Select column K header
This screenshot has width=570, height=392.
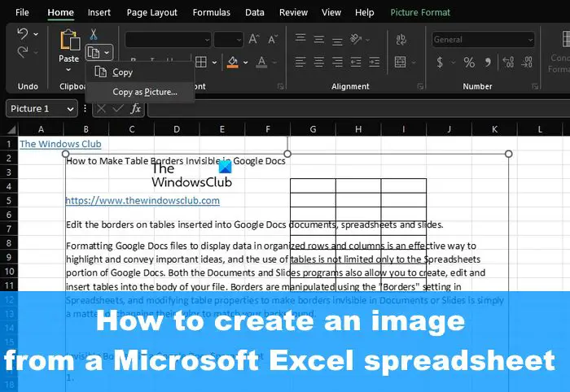(x=495, y=129)
